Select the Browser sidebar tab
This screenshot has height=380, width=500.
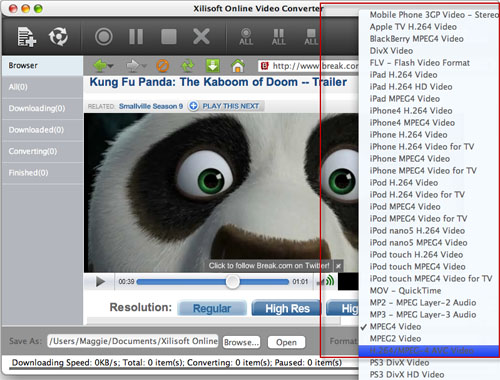pos(42,66)
